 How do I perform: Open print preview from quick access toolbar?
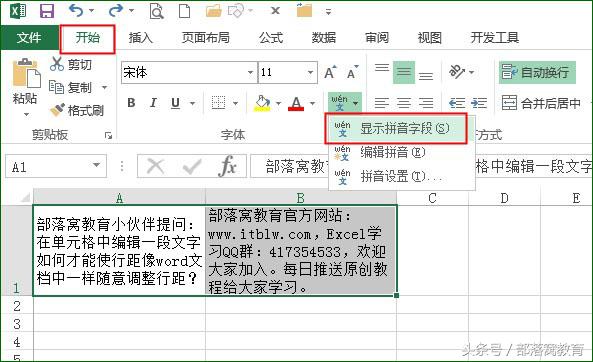coord(156,11)
